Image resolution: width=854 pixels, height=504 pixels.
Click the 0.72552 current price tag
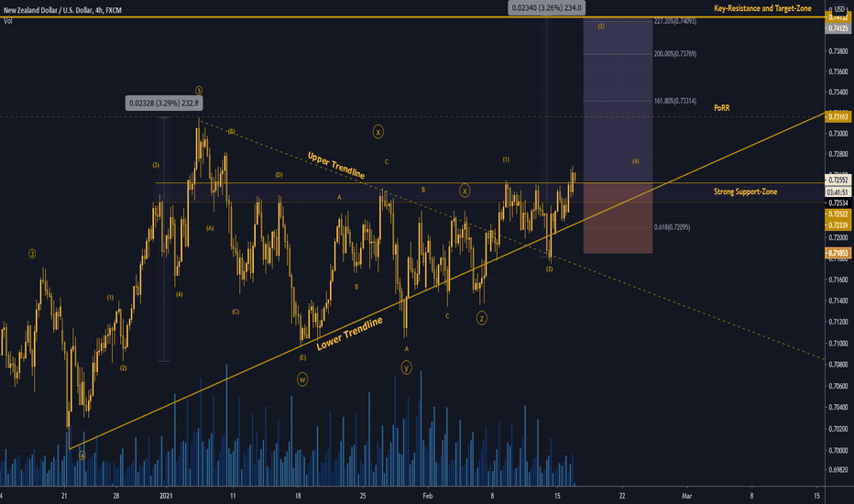[x=838, y=180]
